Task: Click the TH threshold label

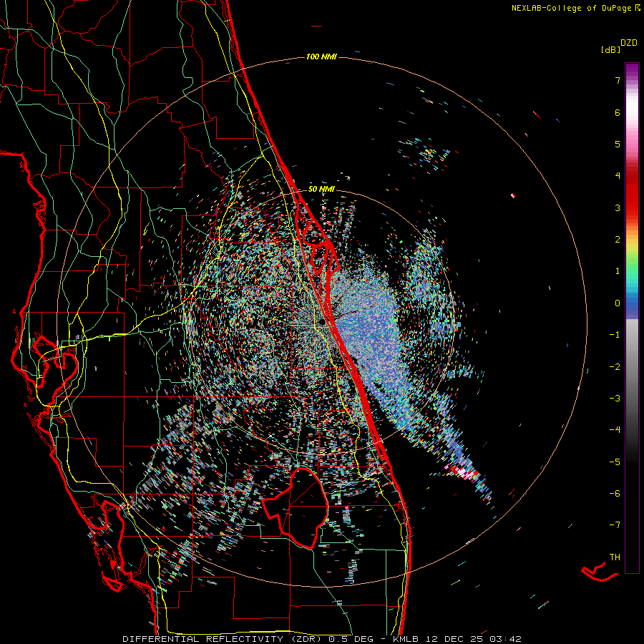Action: tap(615, 557)
